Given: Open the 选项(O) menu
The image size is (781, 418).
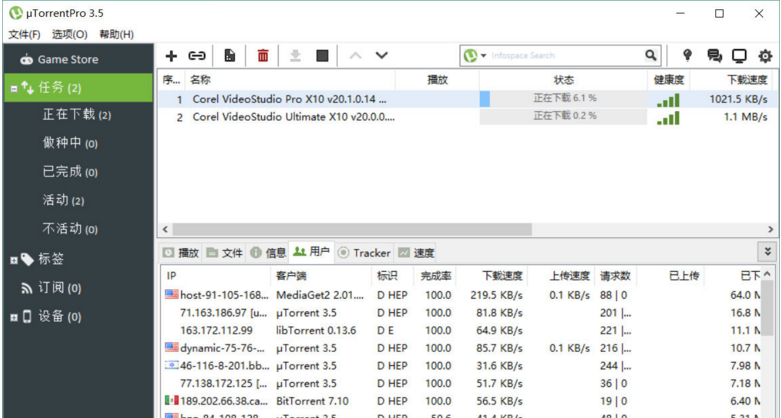Looking at the screenshot, I should click(x=70, y=34).
